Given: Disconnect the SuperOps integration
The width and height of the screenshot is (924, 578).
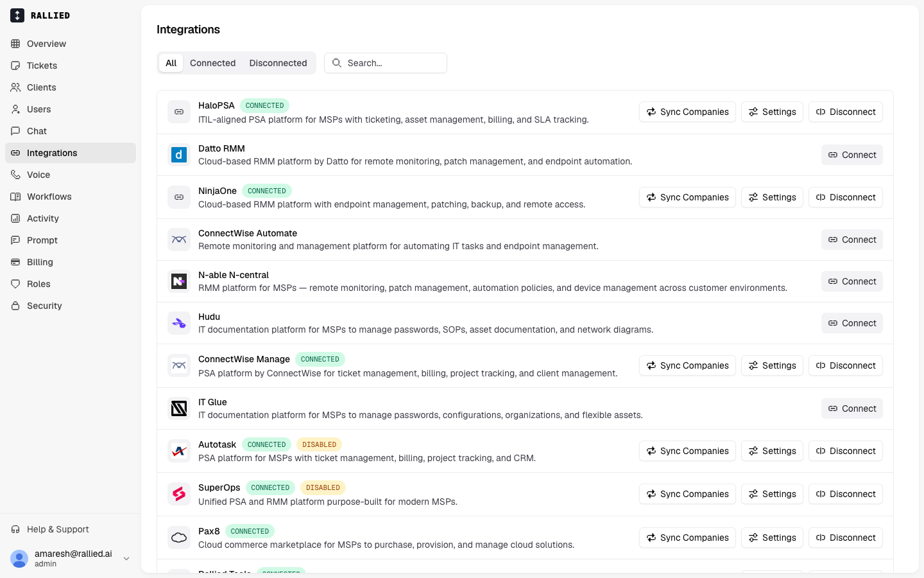Looking at the screenshot, I should pos(846,494).
